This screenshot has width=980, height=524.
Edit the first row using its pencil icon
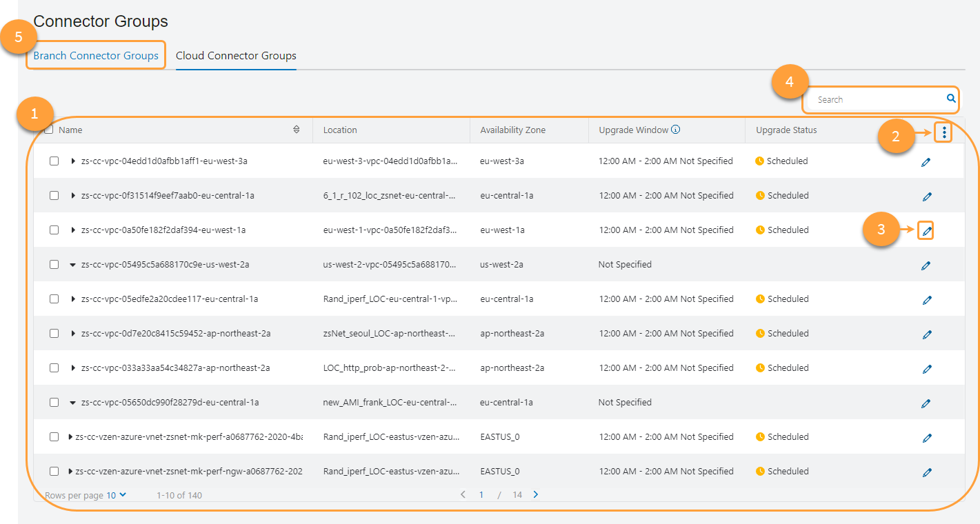(926, 162)
